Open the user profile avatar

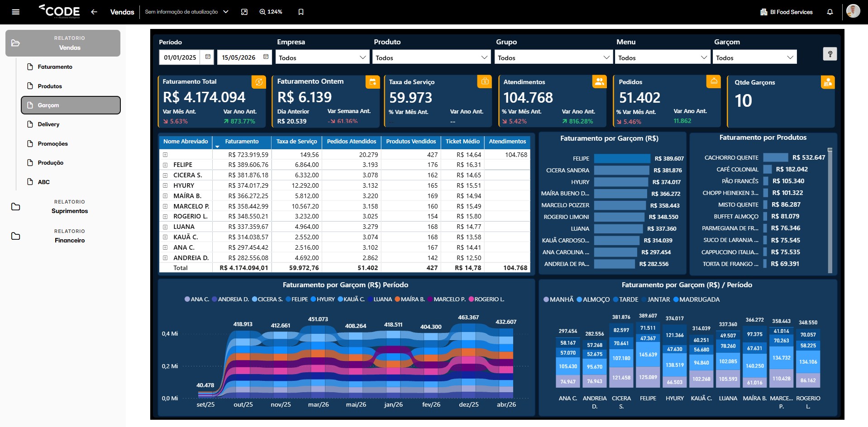point(853,11)
